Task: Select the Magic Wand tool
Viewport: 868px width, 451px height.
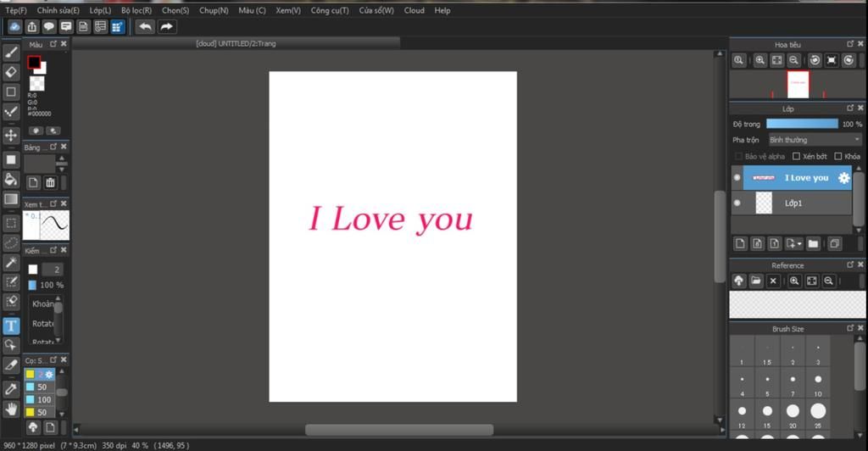Action: tap(11, 262)
